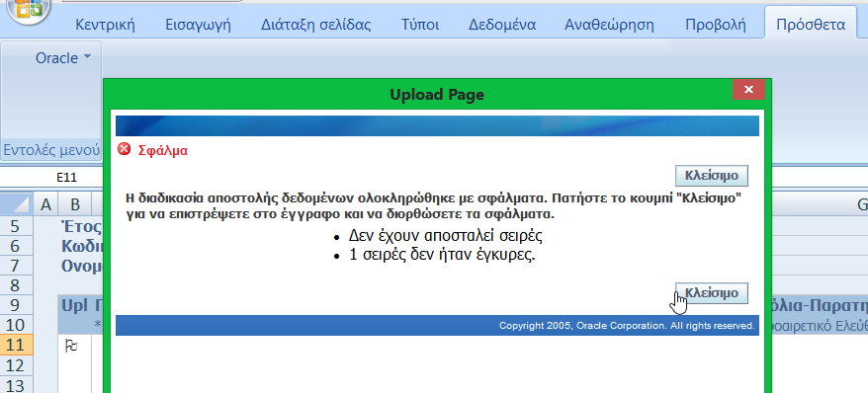Select the Τύποι ribbon tab
Screen dimensions: 868x393
coord(420,25)
